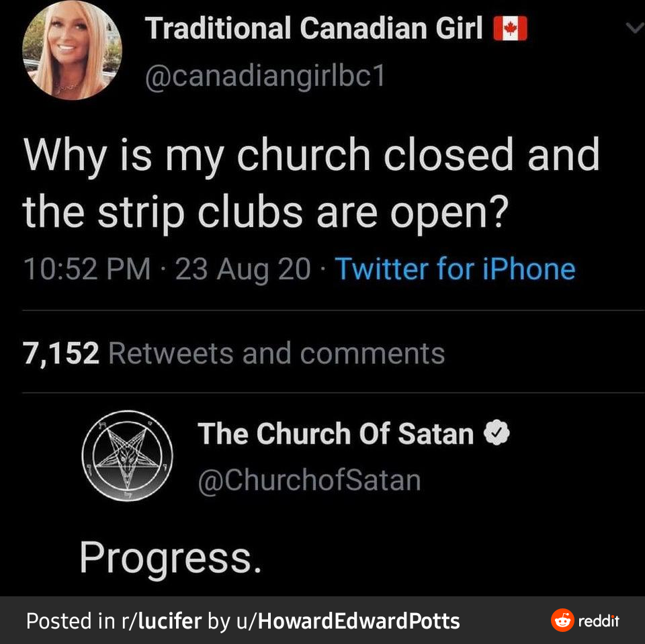Open the Twitter for iPhone link

click(x=455, y=269)
